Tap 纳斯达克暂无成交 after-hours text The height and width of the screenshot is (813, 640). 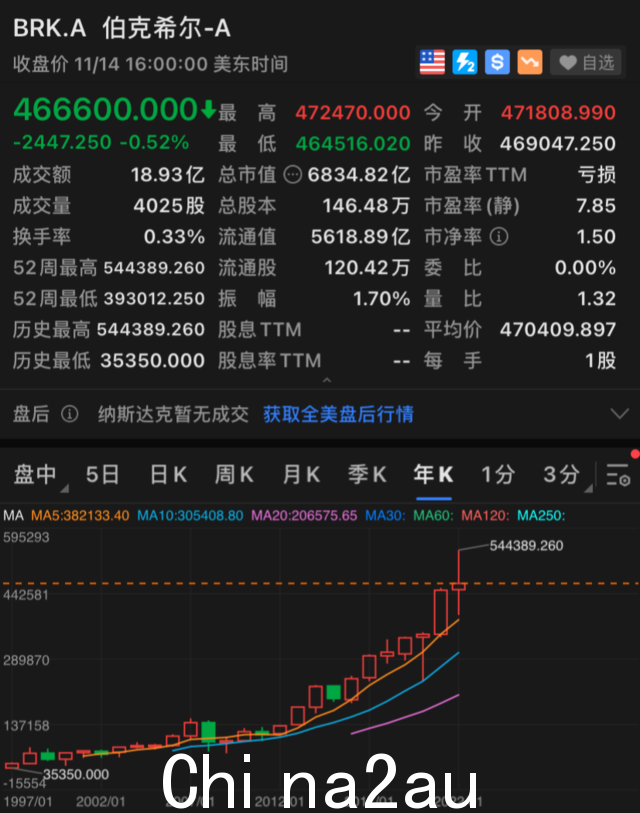tap(173, 414)
